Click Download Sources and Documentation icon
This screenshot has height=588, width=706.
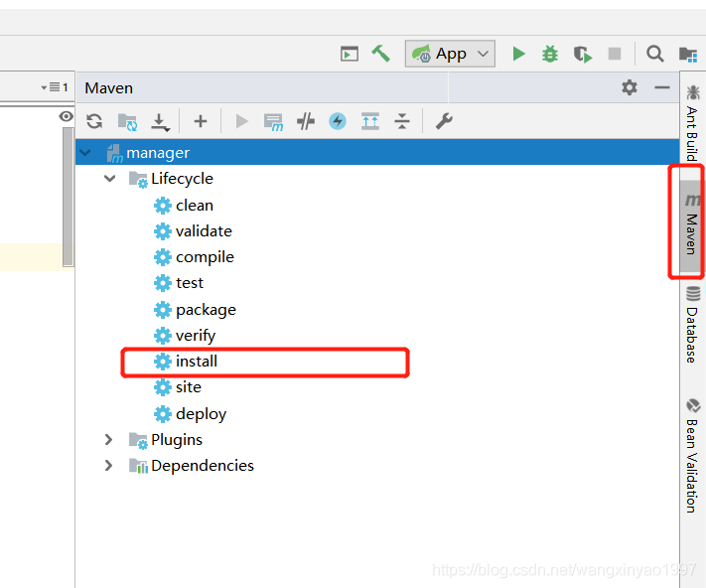[x=160, y=121]
